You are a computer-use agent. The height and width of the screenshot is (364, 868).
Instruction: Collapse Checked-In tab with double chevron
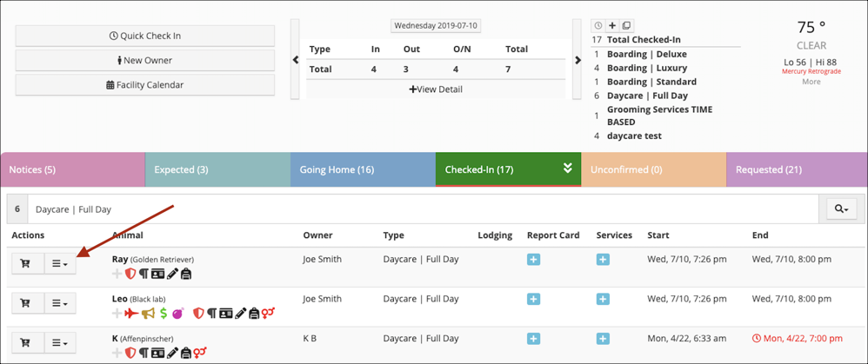(567, 169)
